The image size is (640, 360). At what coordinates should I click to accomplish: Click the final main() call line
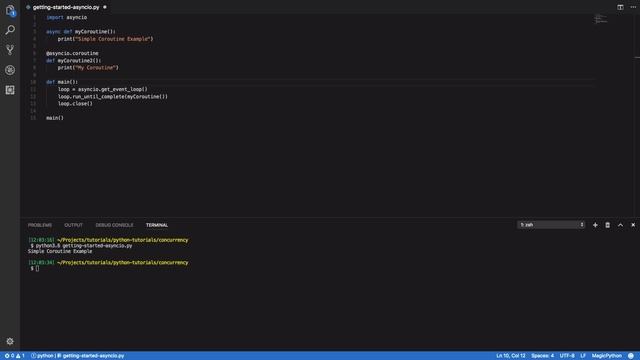[55, 118]
